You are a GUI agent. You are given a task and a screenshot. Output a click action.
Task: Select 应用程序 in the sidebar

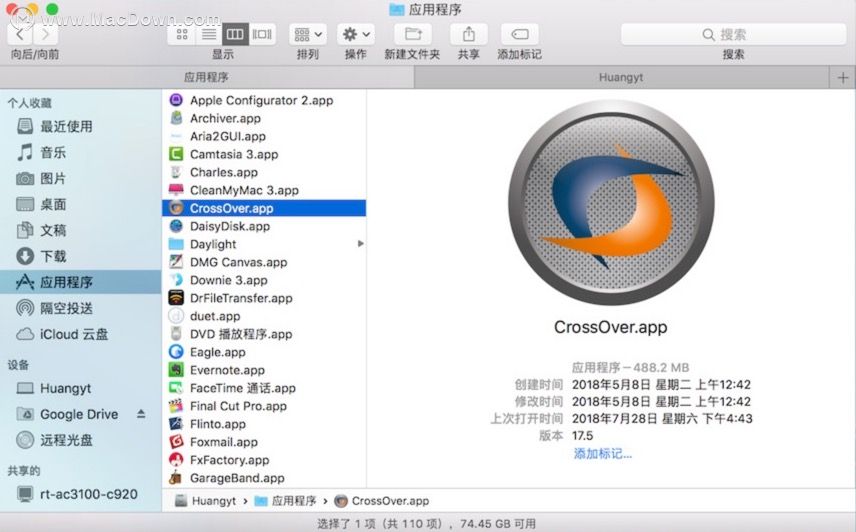(x=80, y=282)
